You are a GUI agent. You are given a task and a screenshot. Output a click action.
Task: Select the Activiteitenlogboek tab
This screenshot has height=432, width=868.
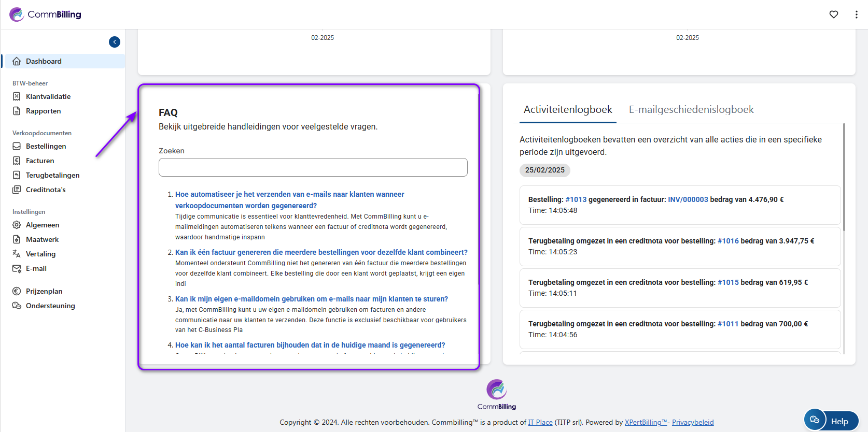[568, 109]
